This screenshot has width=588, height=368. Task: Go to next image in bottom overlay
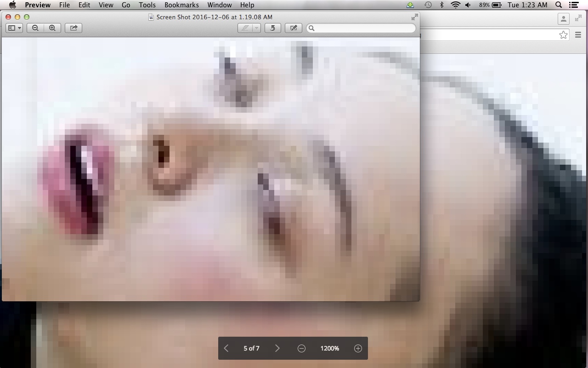point(277,348)
